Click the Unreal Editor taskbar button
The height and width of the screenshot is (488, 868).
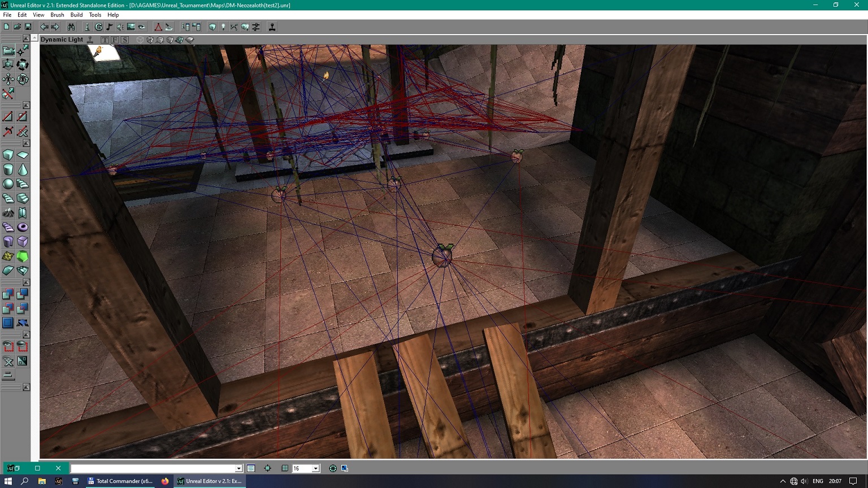pyautogui.click(x=210, y=481)
